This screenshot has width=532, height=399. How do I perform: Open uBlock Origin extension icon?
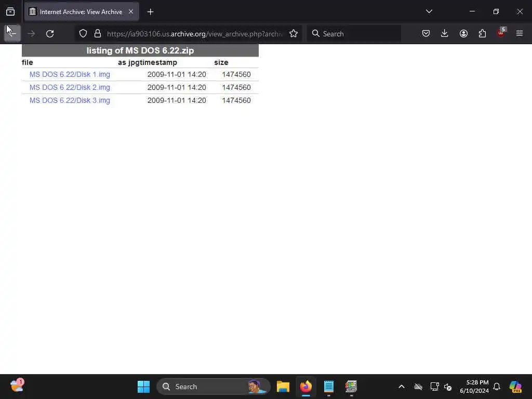pyautogui.click(x=501, y=33)
